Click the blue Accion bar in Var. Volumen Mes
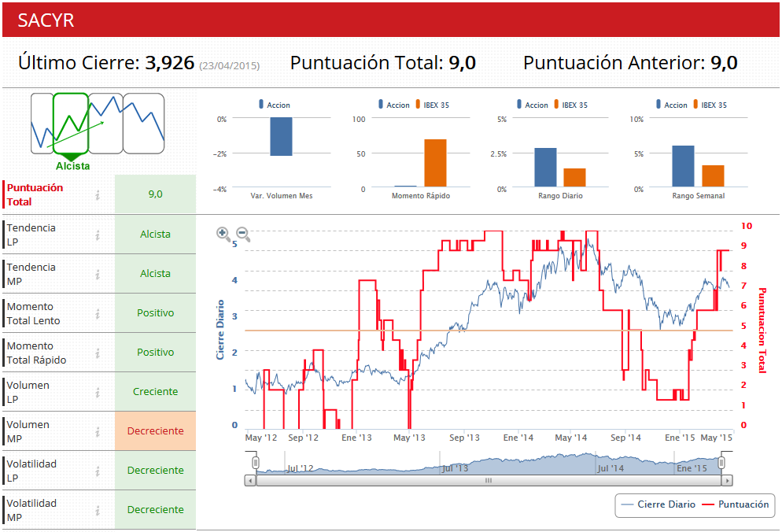Screen dimensions: 782x532 pos(282,137)
